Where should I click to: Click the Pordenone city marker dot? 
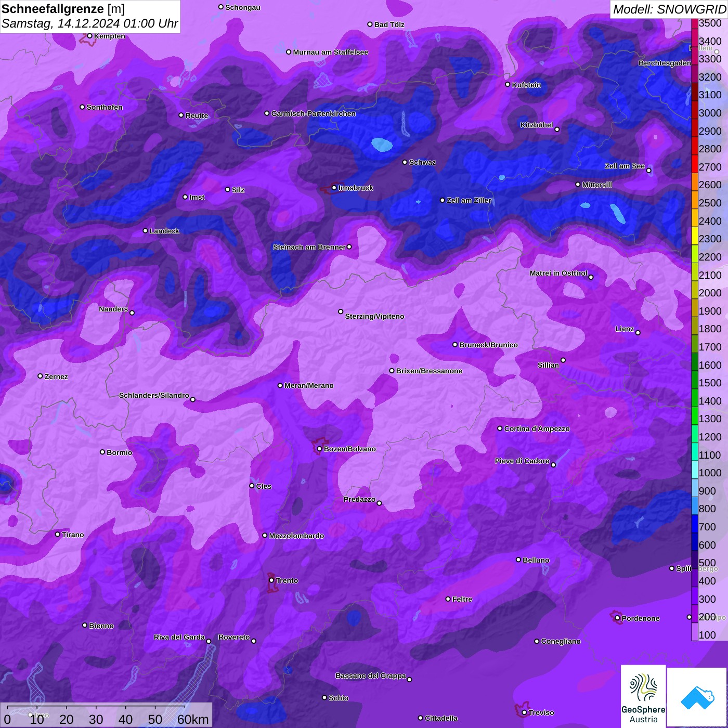pos(617,618)
